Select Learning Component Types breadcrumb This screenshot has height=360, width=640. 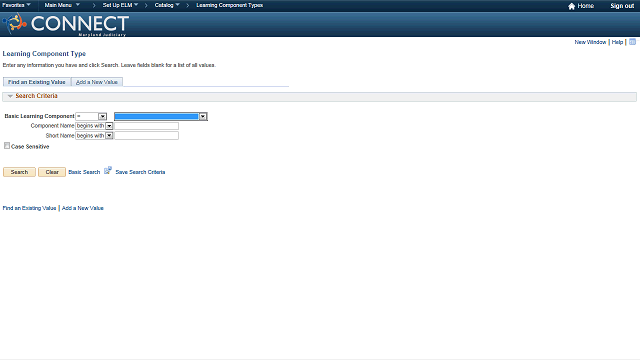click(x=229, y=5)
